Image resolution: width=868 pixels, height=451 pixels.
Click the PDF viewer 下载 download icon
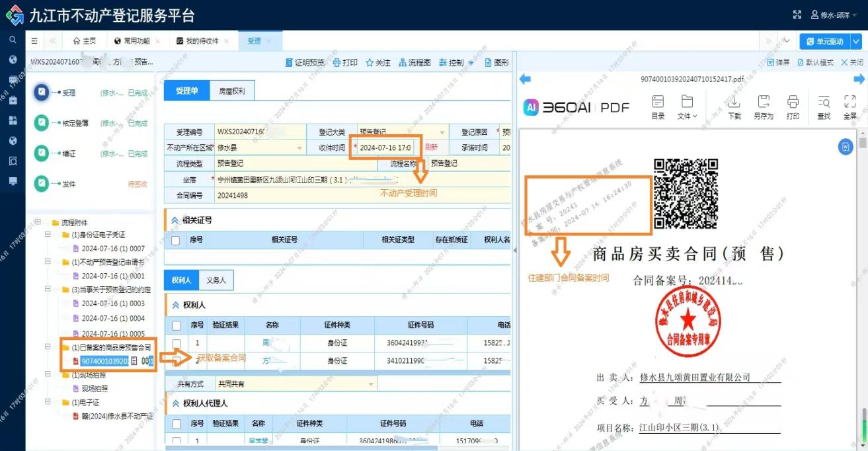(x=734, y=108)
